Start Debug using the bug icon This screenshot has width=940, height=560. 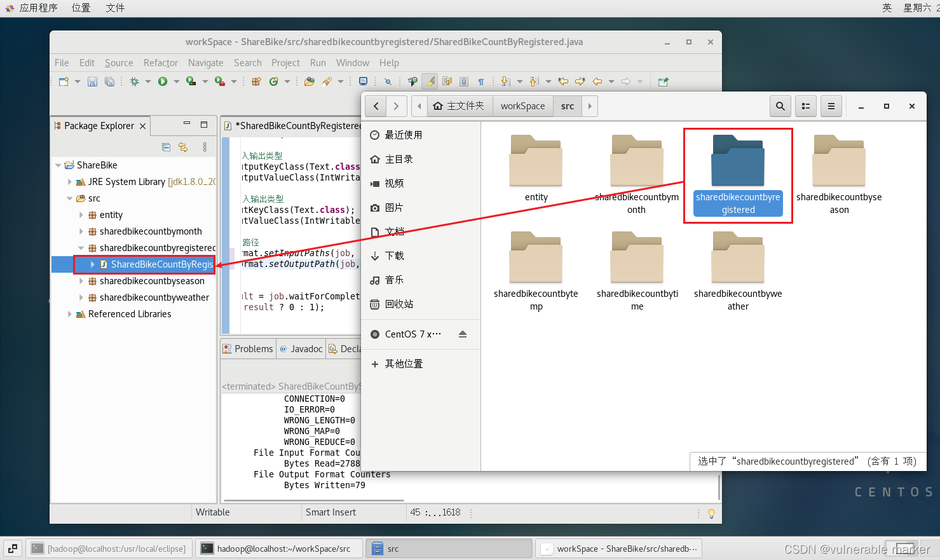(x=134, y=81)
